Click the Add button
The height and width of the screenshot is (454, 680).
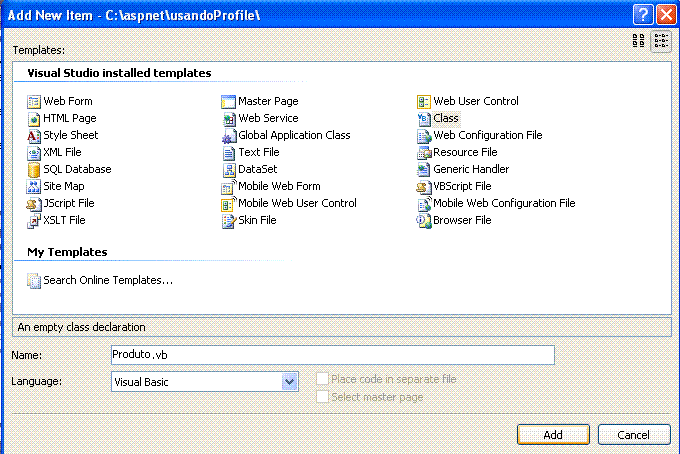point(553,434)
